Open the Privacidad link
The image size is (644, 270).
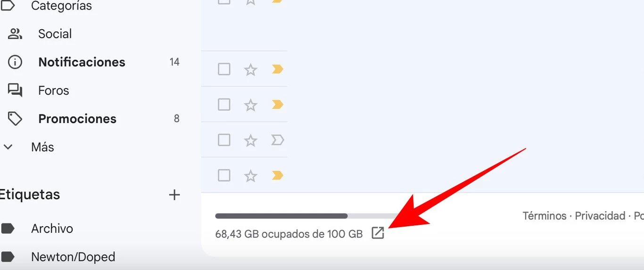(x=600, y=216)
